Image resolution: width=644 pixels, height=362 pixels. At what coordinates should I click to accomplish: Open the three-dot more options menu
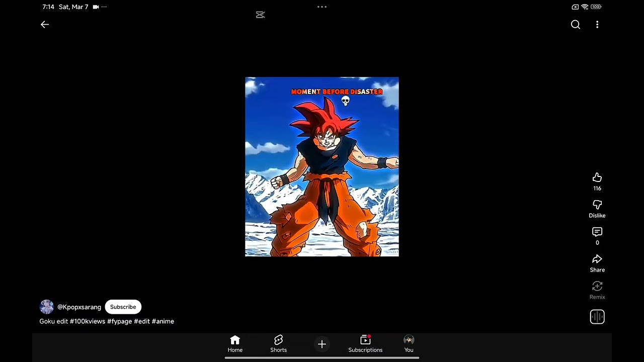pos(597,25)
